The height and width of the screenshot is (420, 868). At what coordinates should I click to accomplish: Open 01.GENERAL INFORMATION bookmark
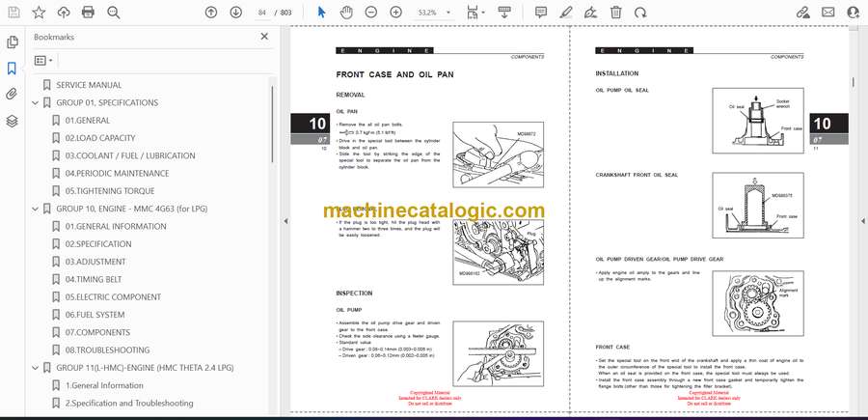coord(116,227)
